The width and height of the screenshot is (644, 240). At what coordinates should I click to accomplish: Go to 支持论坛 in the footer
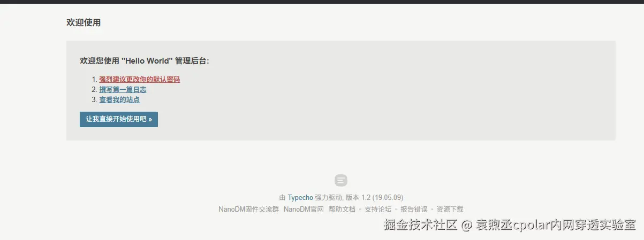point(378,210)
